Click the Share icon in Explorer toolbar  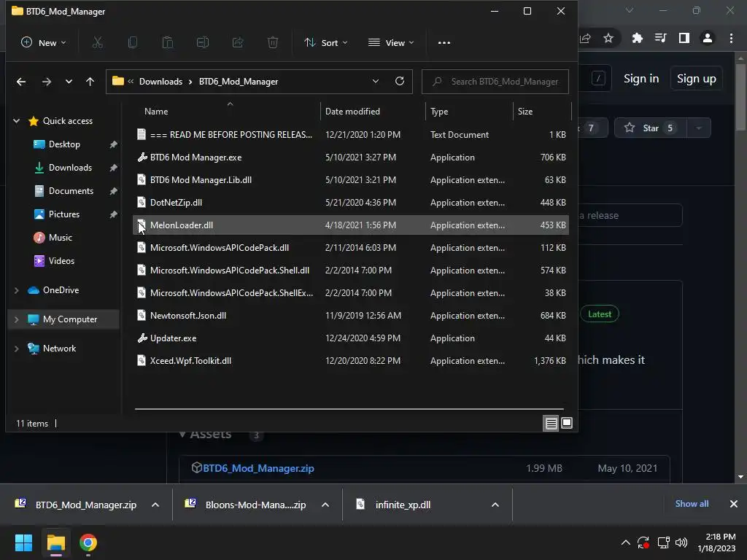click(238, 42)
